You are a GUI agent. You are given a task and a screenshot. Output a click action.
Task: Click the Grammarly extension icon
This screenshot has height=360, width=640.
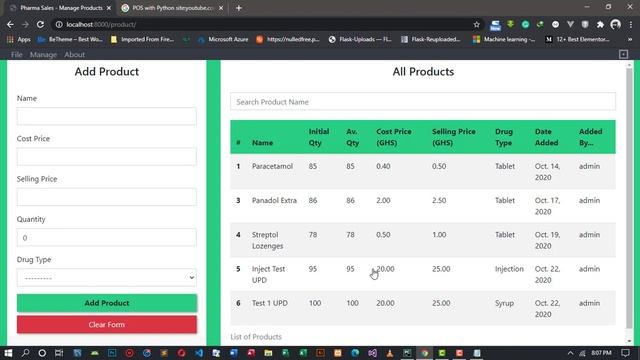click(525, 24)
